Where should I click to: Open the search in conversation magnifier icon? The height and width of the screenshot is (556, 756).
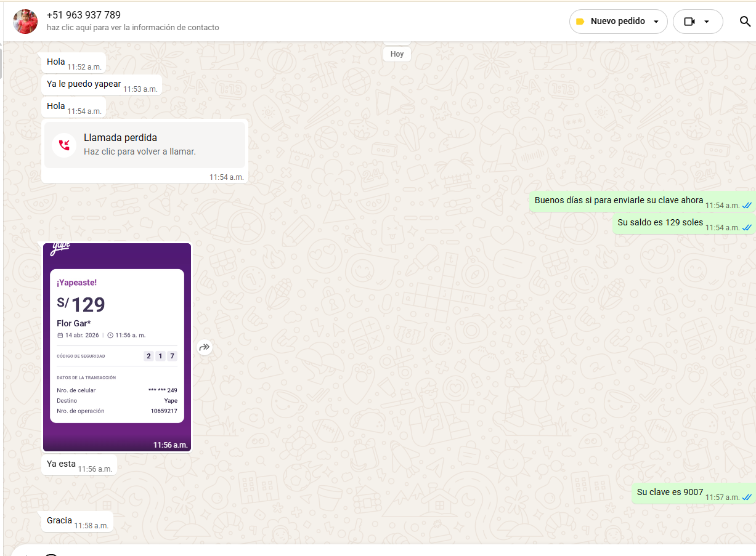(x=745, y=22)
